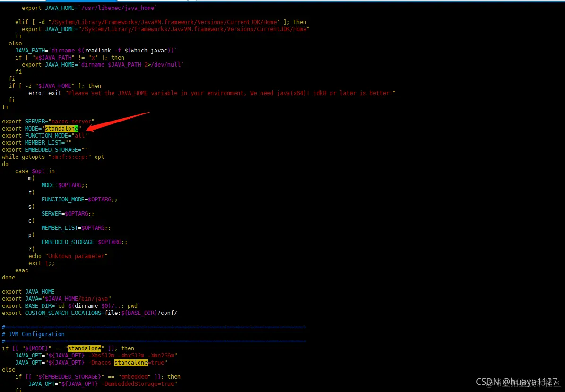This screenshot has height=392, width=565.
Task: Click the "?)" default case label
Action: [x=32, y=249]
